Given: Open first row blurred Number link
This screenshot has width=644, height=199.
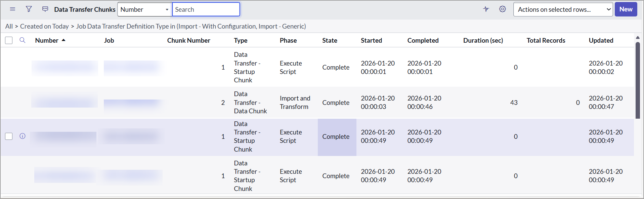Looking at the screenshot, I should point(65,68).
